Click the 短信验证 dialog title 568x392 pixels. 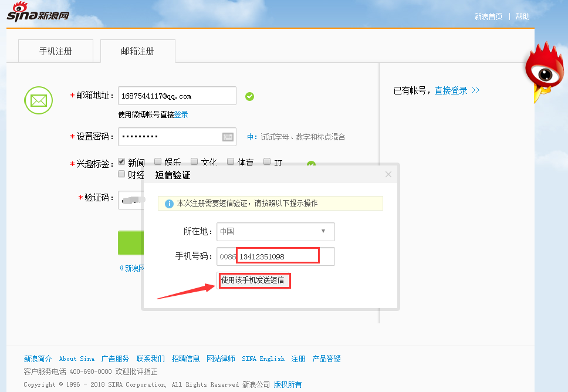click(173, 175)
